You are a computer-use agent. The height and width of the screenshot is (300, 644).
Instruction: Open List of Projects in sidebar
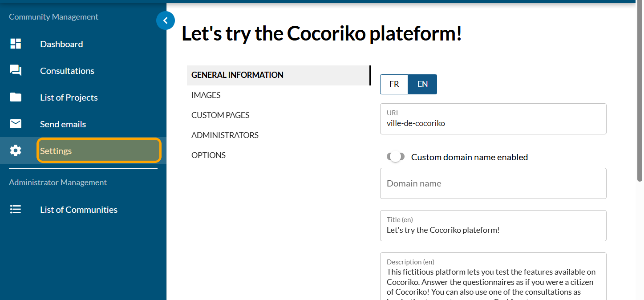coord(69,97)
